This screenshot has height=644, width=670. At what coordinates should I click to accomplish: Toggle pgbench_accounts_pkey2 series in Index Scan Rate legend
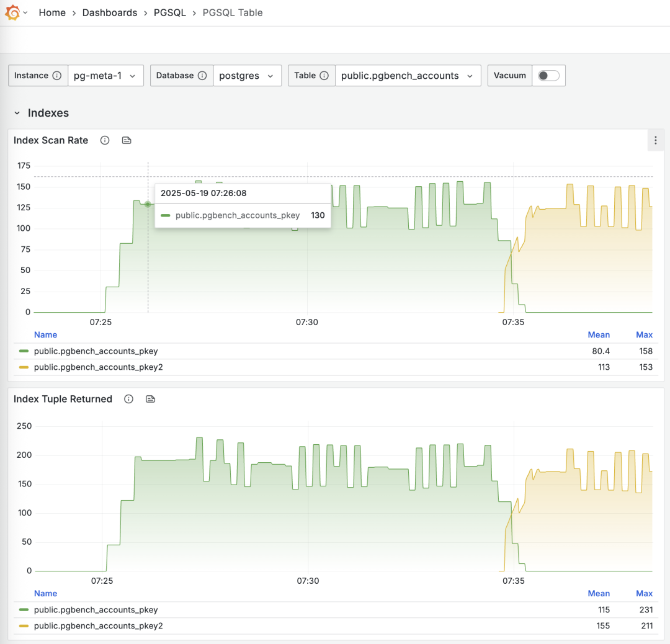[98, 367]
